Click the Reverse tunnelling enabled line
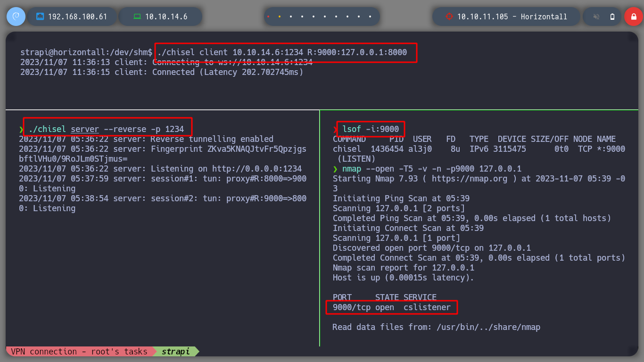This screenshot has height=362, width=644. coord(146,139)
